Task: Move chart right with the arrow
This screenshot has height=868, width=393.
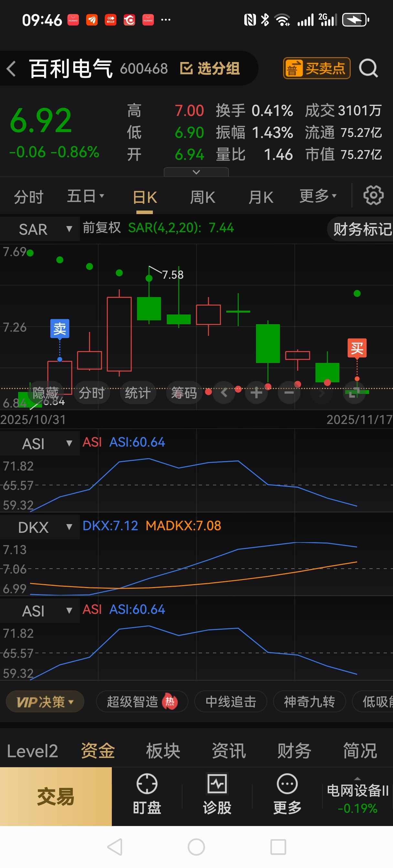Action: pos(321,393)
